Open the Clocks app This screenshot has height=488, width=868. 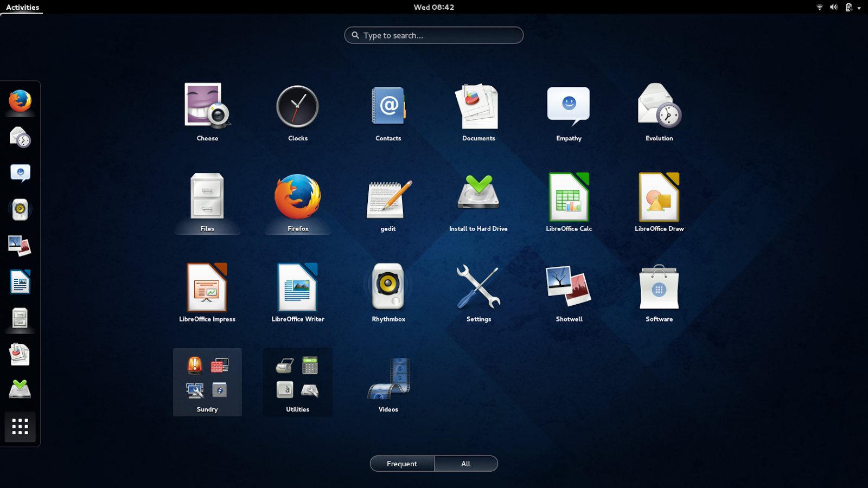(x=297, y=106)
